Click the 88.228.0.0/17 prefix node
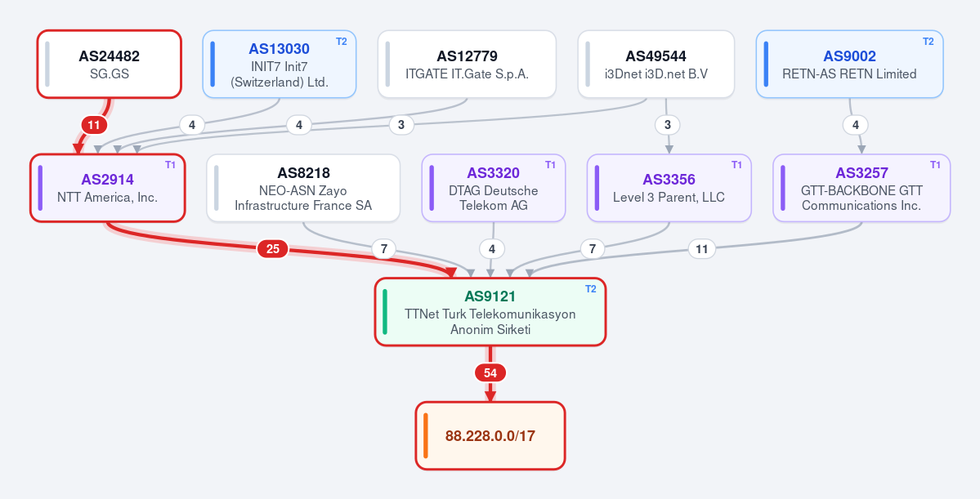The width and height of the screenshot is (980, 499). tap(490, 435)
